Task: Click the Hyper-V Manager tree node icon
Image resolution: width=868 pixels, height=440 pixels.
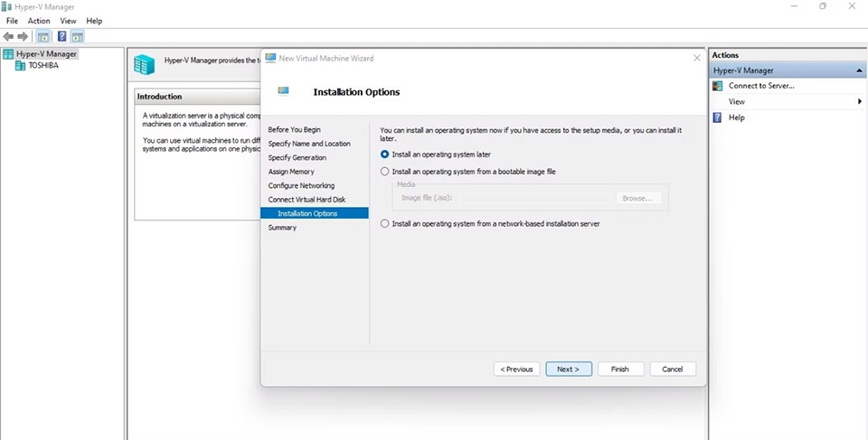Action: [x=8, y=54]
